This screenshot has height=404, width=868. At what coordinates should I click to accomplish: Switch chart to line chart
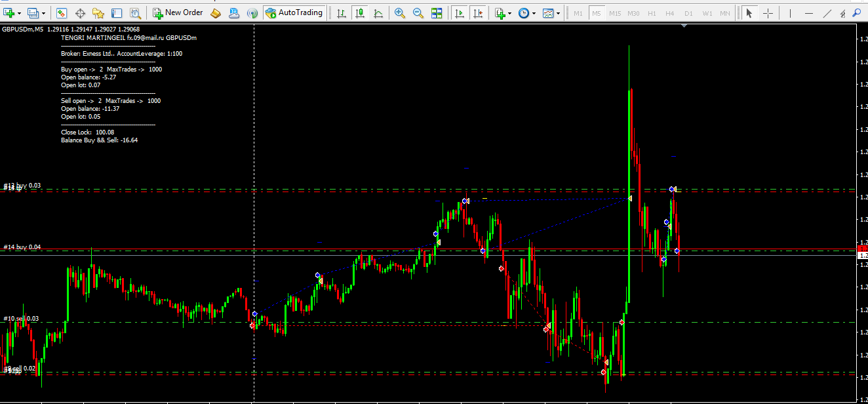378,12
